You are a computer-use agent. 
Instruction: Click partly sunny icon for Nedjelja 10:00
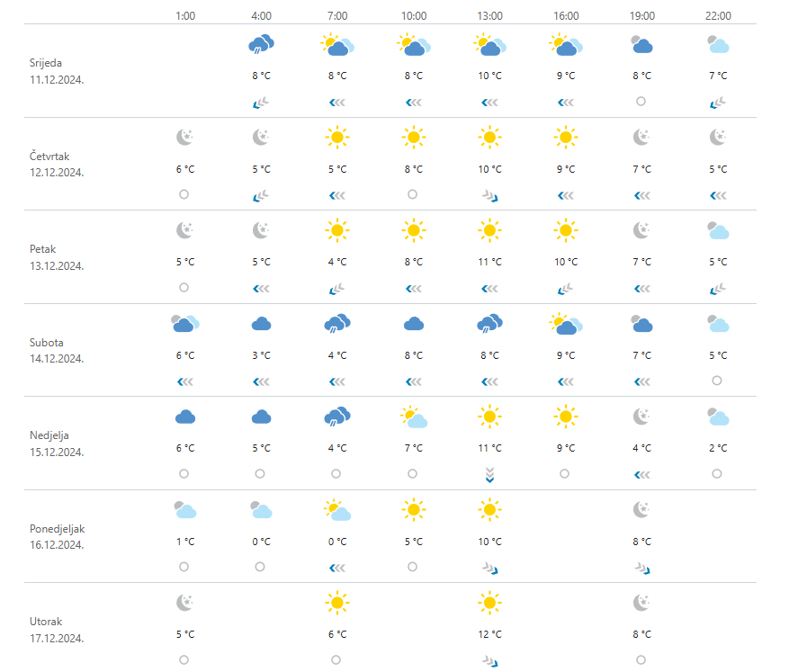[x=414, y=417]
